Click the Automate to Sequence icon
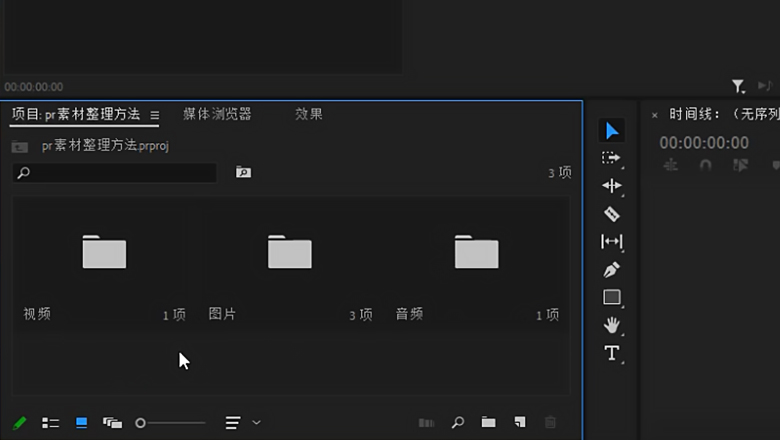This screenshot has height=440, width=780. tap(426, 423)
